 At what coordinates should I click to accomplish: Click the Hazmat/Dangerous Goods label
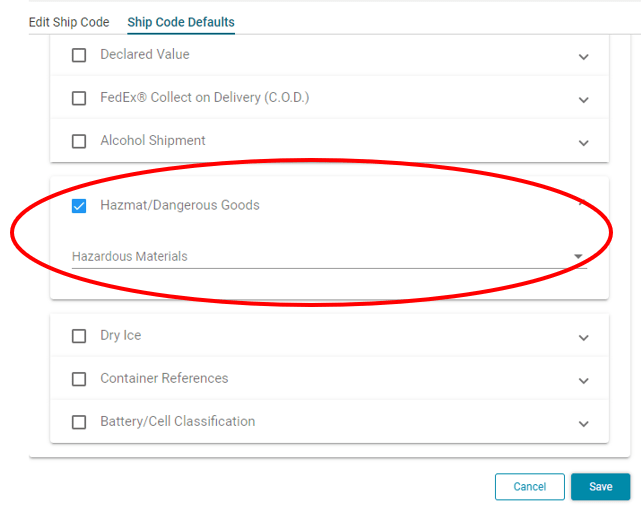coord(180,205)
